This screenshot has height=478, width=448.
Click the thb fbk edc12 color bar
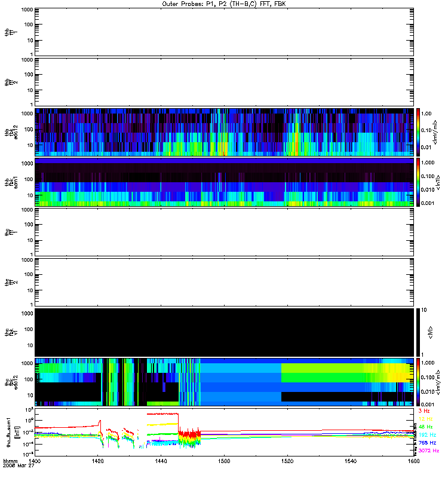pos(418,132)
